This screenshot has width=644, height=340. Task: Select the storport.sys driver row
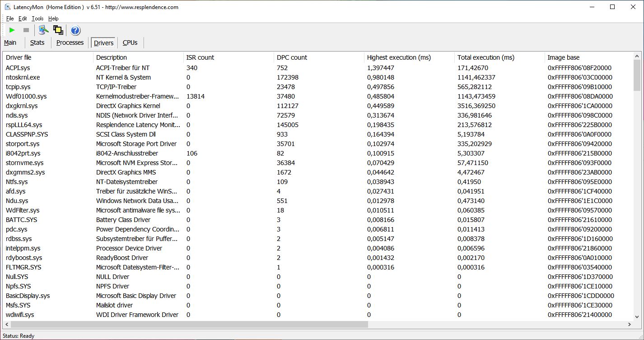[318, 144]
